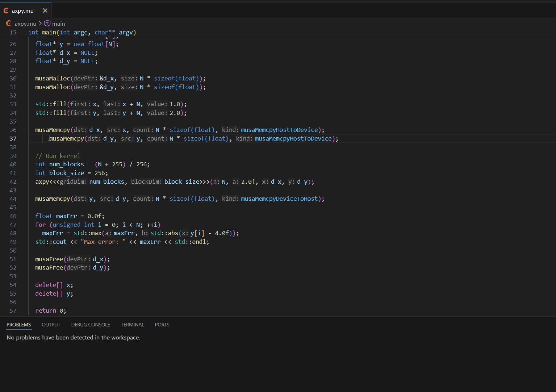Click 'std::fill' on line 33
This screenshot has width=556, height=392.
(x=51, y=104)
